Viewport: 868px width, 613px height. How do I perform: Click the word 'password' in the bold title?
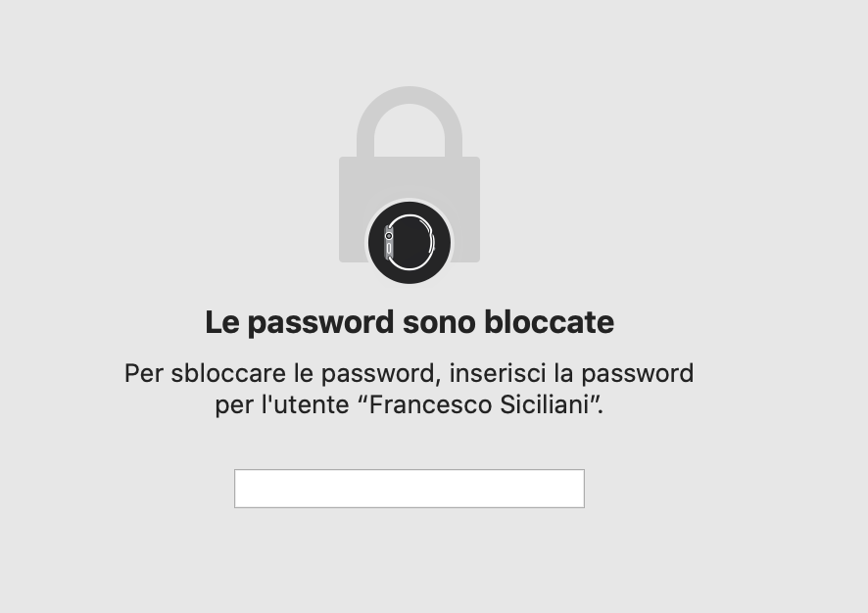[x=320, y=323]
